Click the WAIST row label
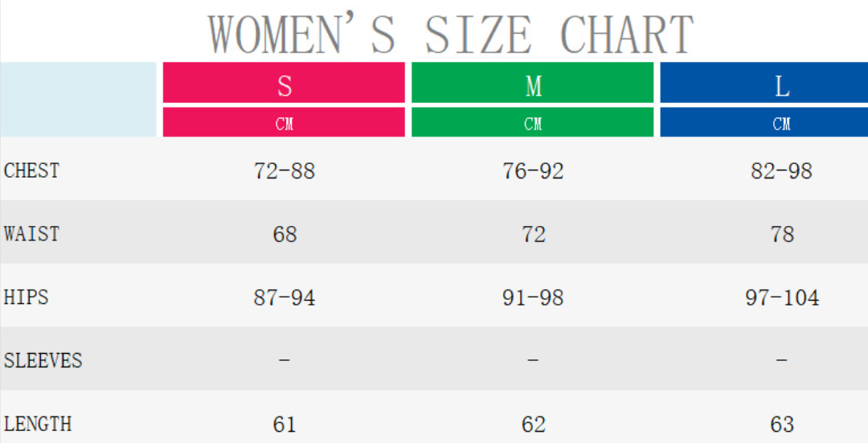The height and width of the screenshot is (443, 868). 32,234
